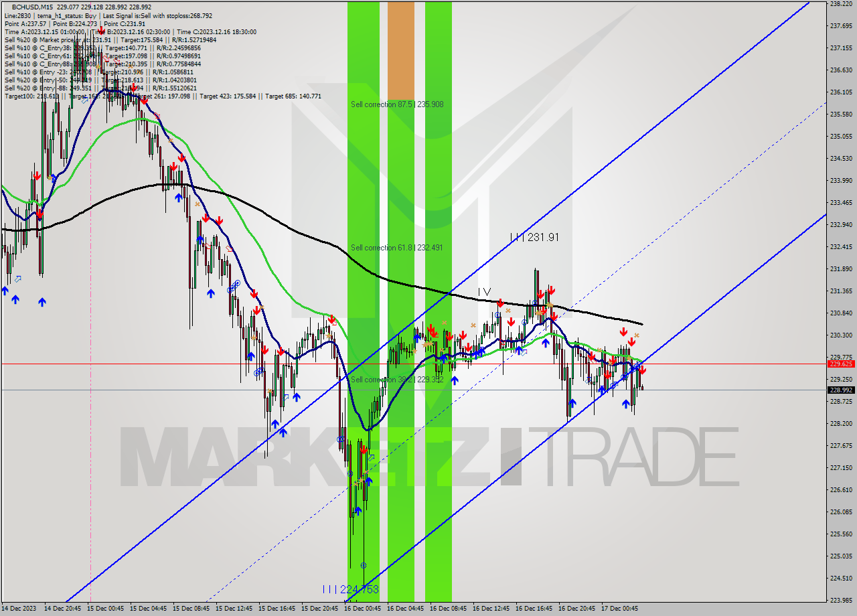Click the '14 Dec 20:45' time axis label
This screenshot has height=616, width=857.
tap(63, 609)
